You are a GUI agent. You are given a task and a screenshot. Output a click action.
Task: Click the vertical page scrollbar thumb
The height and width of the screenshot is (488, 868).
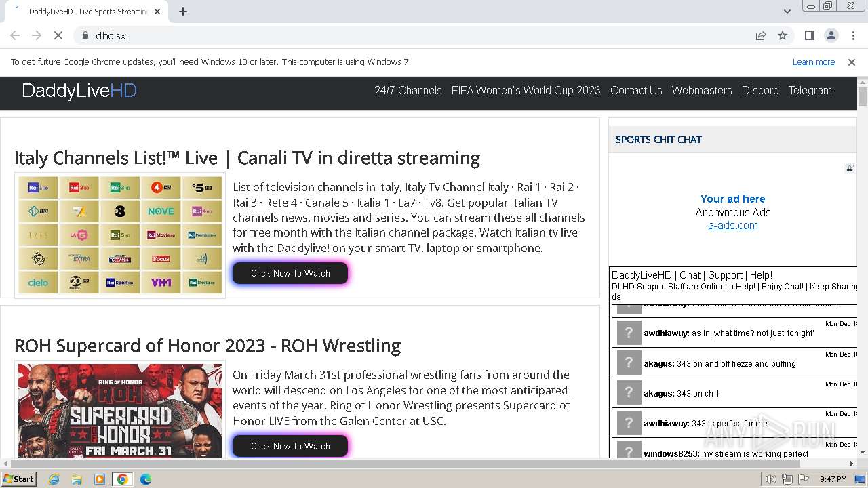[x=863, y=96]
